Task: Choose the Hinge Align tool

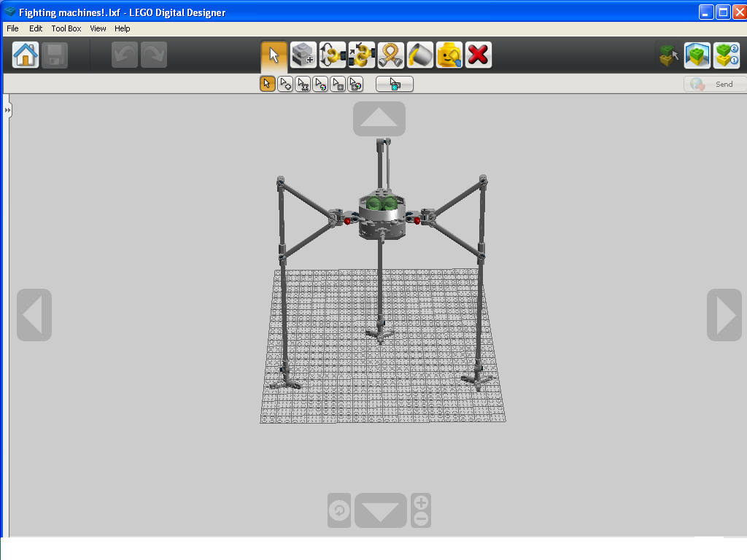Action: 361,55
